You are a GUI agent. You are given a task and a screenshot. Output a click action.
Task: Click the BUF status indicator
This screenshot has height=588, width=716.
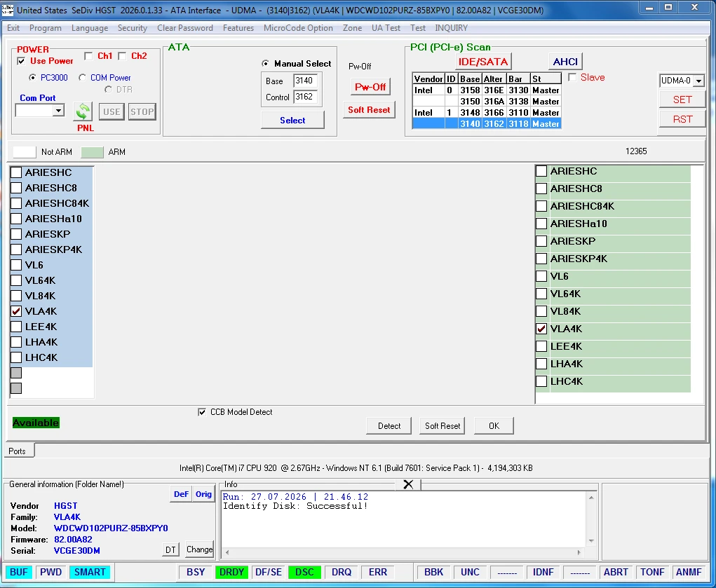click(x=19, y=572)
